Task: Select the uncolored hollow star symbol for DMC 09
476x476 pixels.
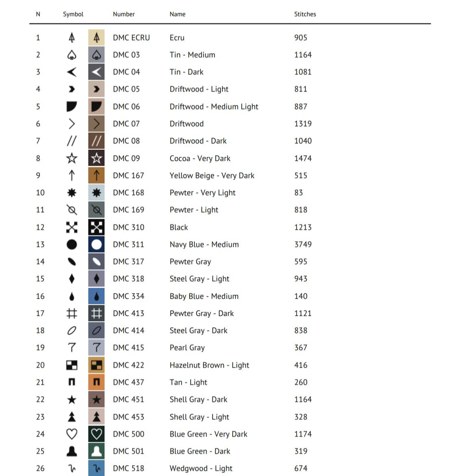Action: [x=72, y=158]
